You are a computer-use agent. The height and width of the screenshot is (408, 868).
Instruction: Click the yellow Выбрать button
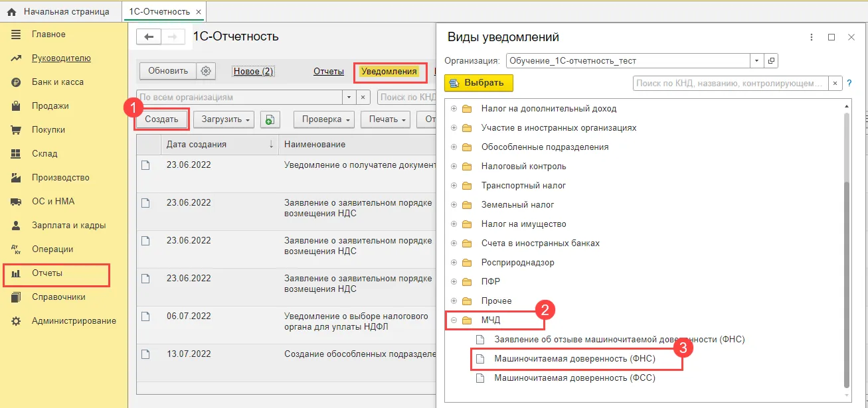pyautogui.click(x=478, y=83)
